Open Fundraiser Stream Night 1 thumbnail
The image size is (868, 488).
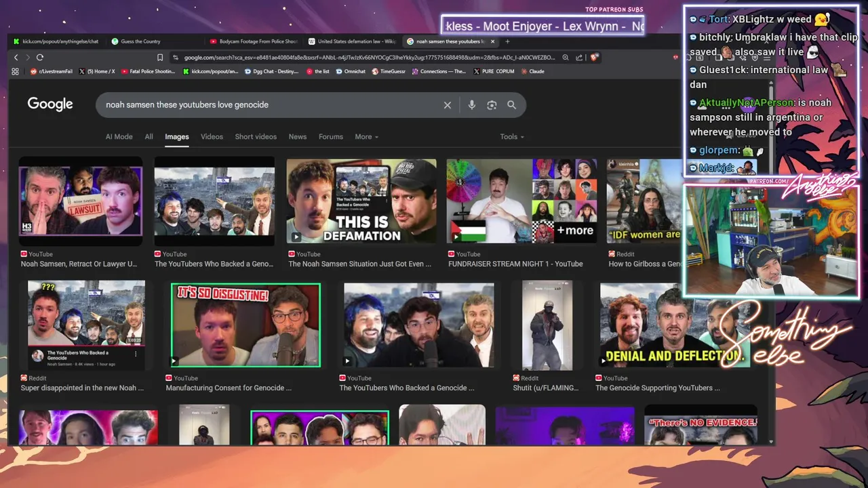pyautogui.click(x=522, y=201)
